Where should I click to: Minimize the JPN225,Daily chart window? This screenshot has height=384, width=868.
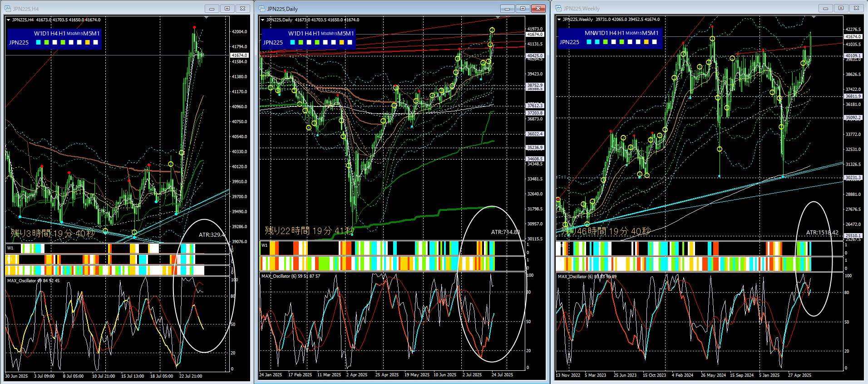point(508,9)
